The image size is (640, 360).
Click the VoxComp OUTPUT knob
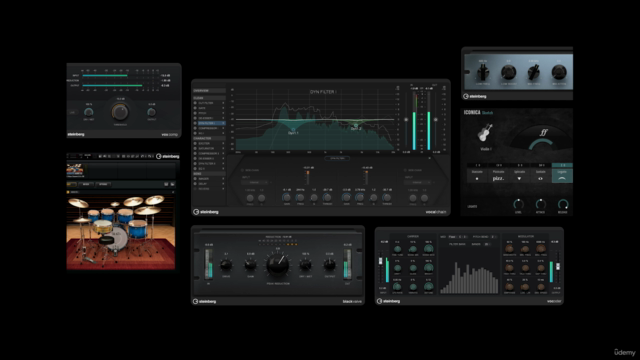point(151,112)
